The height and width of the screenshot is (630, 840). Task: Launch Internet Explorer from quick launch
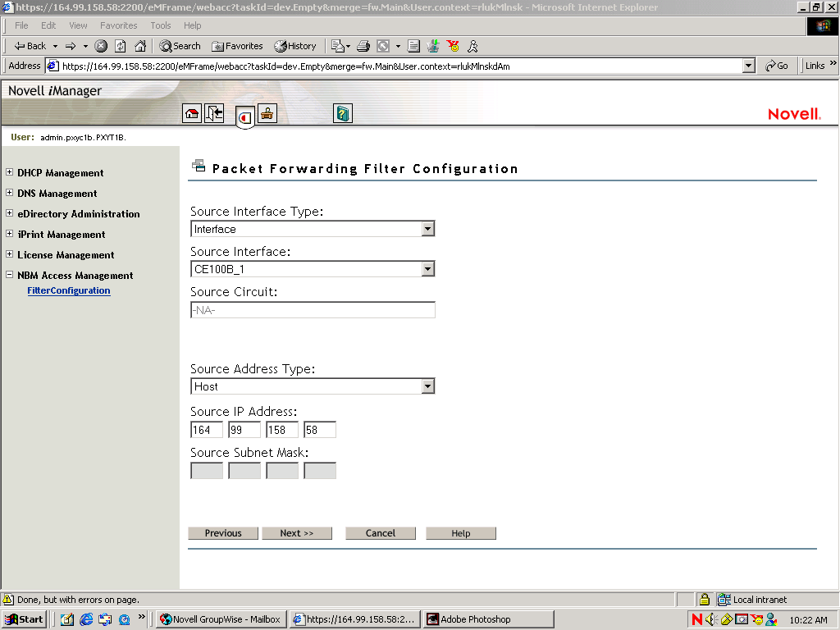(85, 619)
